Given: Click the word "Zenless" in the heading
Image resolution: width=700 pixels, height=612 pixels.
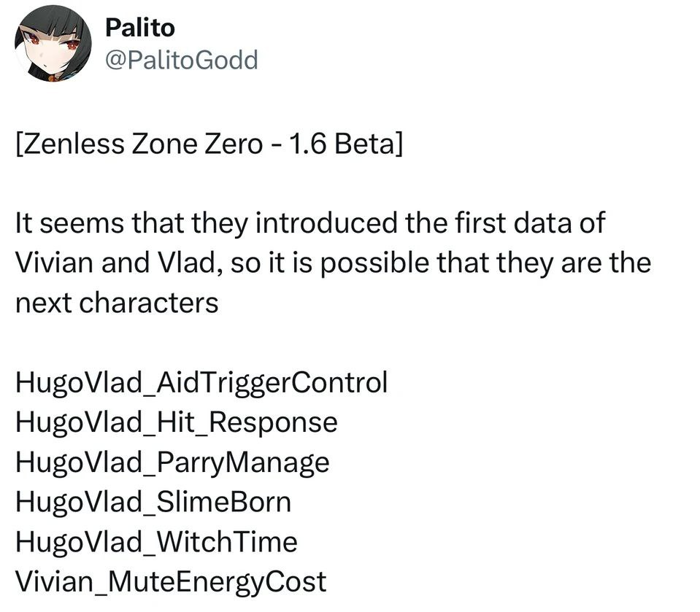Looking at the screenshot, I should [x=73, y=144].
